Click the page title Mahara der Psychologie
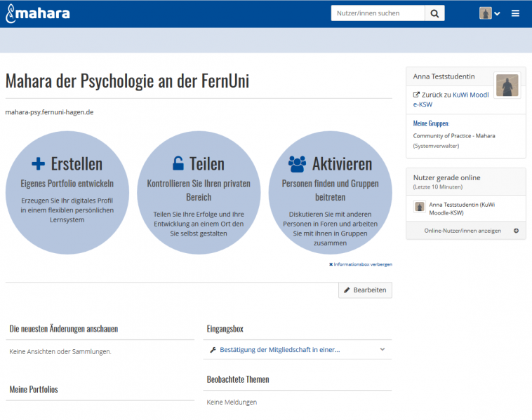Viewport: 532px width, 420px height. coord(127,81)
